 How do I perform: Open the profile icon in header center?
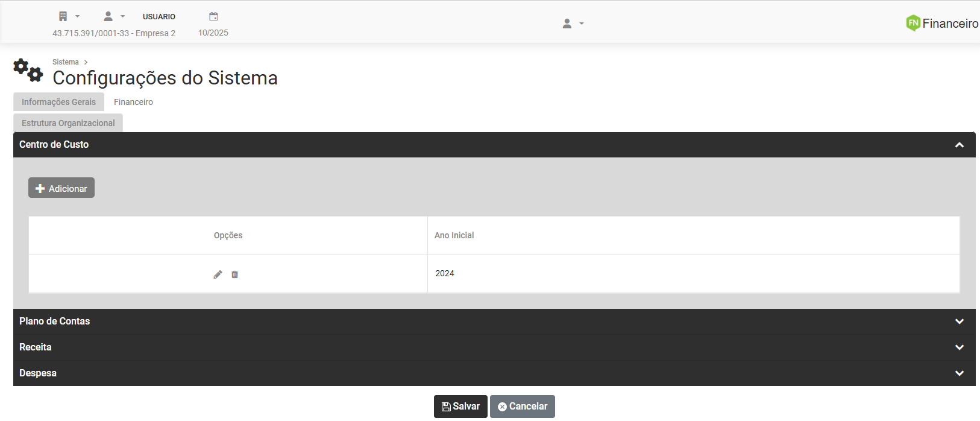[567, 24]
